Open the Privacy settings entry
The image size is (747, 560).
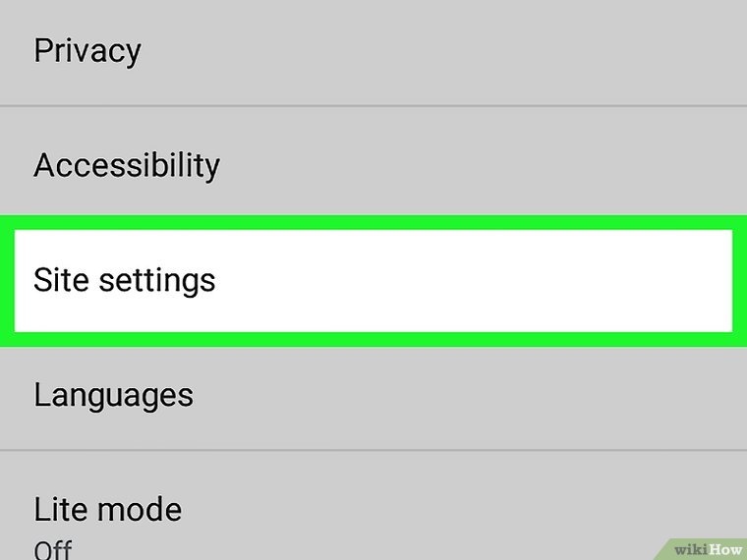[373, 51]
